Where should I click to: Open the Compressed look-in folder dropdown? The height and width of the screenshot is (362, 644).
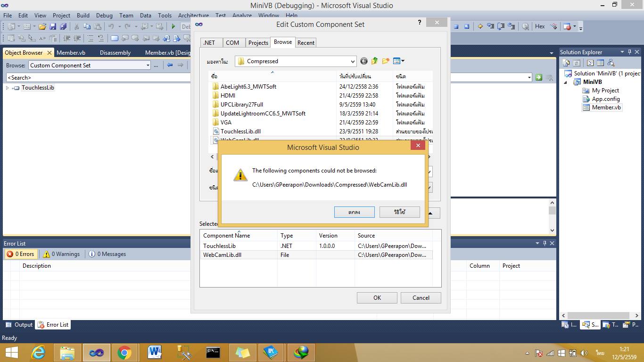[x=352, y=61]
